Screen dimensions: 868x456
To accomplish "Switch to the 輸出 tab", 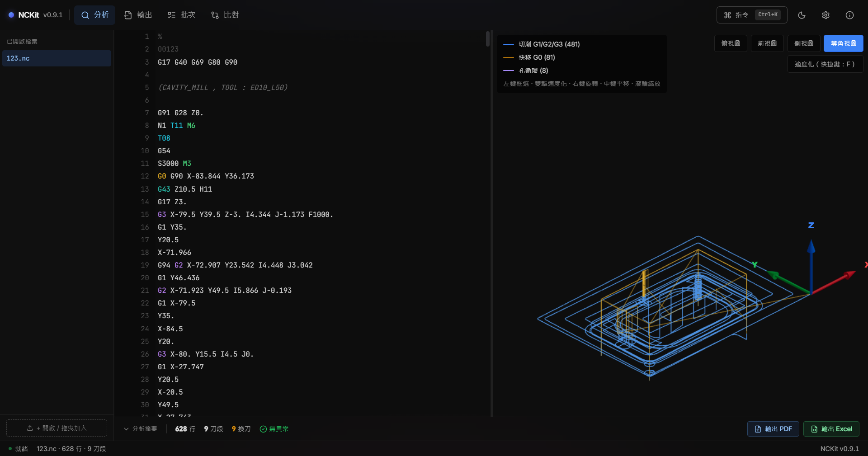I will pos(138,15).
